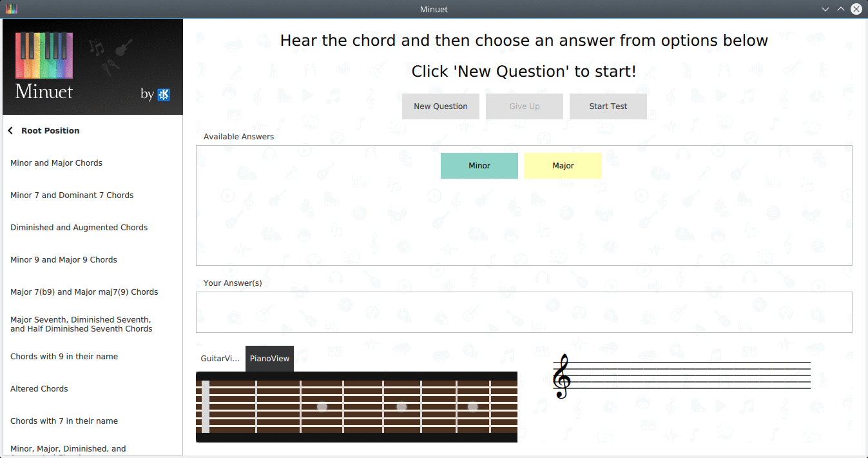Choose the yellow Major answer swatch
Viewport: 868px width, 458px height.
563,166
